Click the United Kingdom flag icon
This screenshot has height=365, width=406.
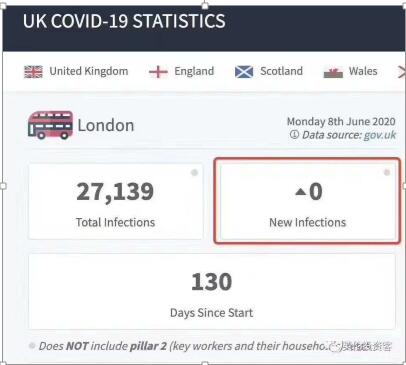[x=33, y=72]
